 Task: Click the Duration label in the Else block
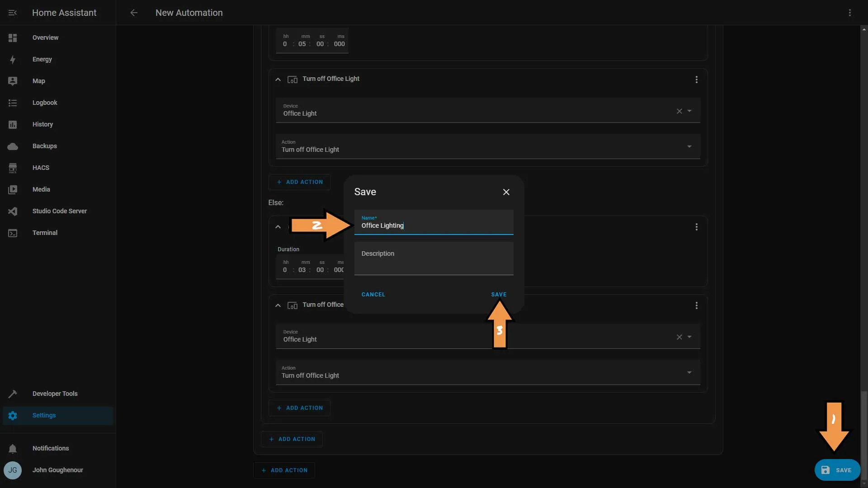(x=288, y=249)
